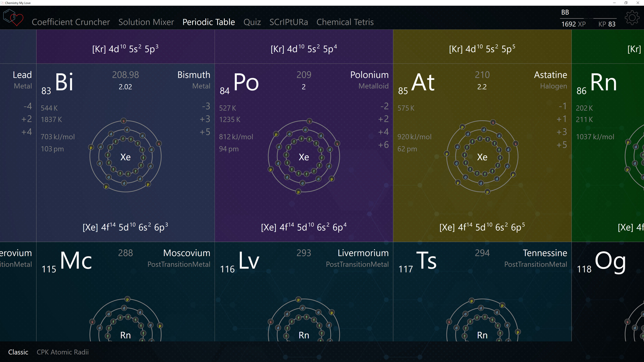Open the settings gear icon
Screen dimensions: 644x362
pos(632,18)
